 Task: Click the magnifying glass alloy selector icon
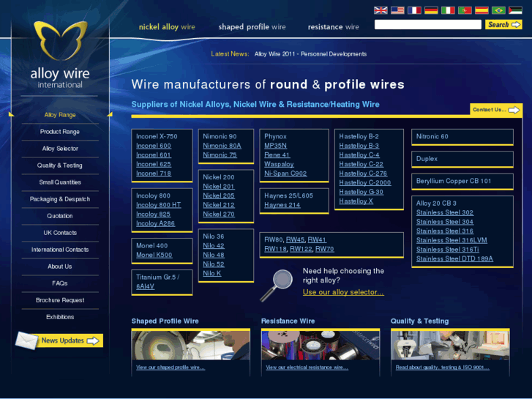(x=277, y=285)
